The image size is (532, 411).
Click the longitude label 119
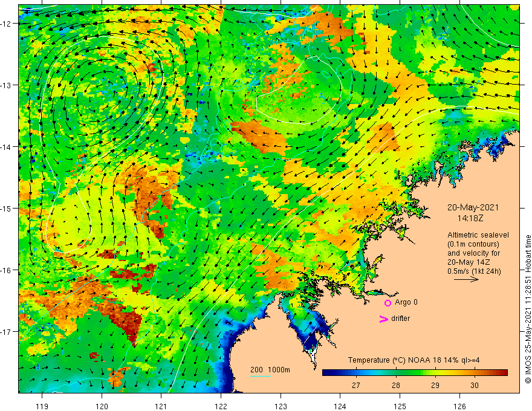point(42,406)
